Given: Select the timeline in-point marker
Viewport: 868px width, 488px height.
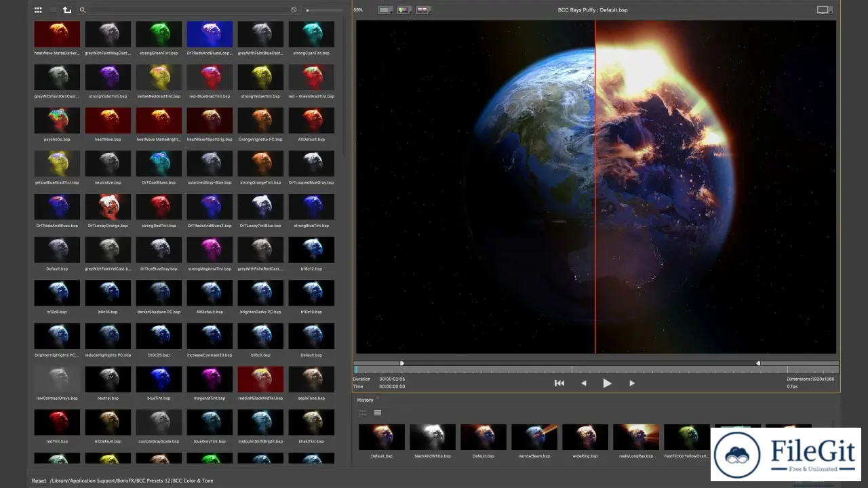Looking at the screenshot, I should [402, 363].
